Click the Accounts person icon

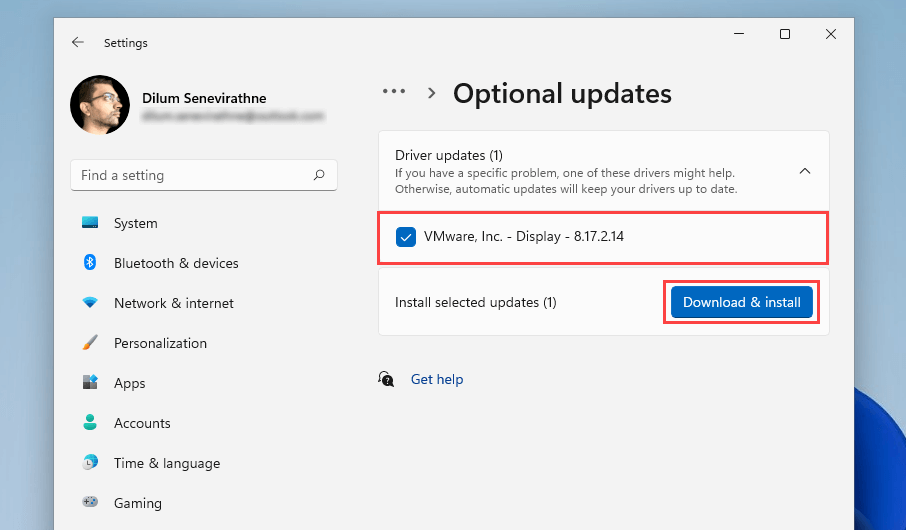pos(90,423)
